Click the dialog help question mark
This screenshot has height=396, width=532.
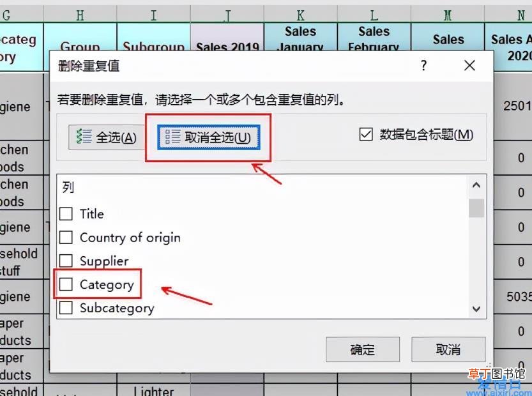pyautogui.click(x=423, y=65)
